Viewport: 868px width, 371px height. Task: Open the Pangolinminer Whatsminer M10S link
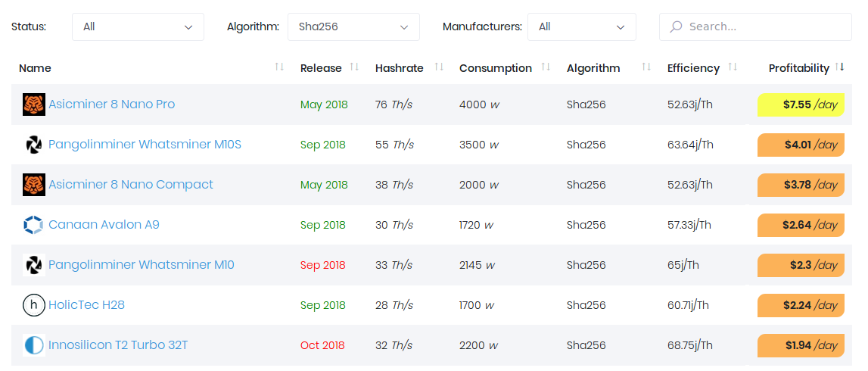(145, 145)
